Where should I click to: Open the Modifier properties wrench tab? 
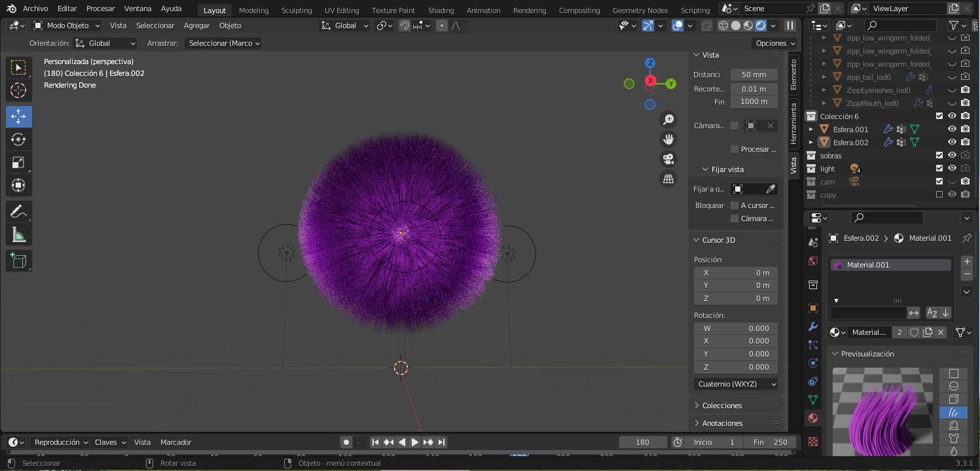point(813,326)
